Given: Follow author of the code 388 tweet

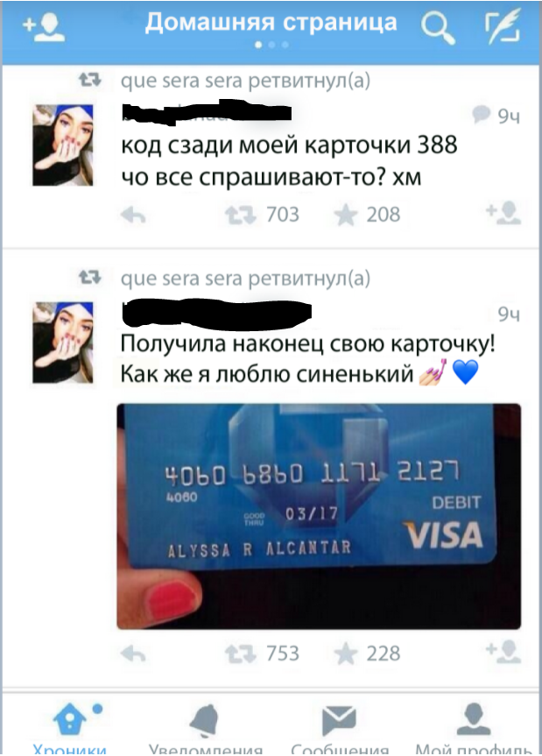Looking at the screenshot, I should (503, 214).
